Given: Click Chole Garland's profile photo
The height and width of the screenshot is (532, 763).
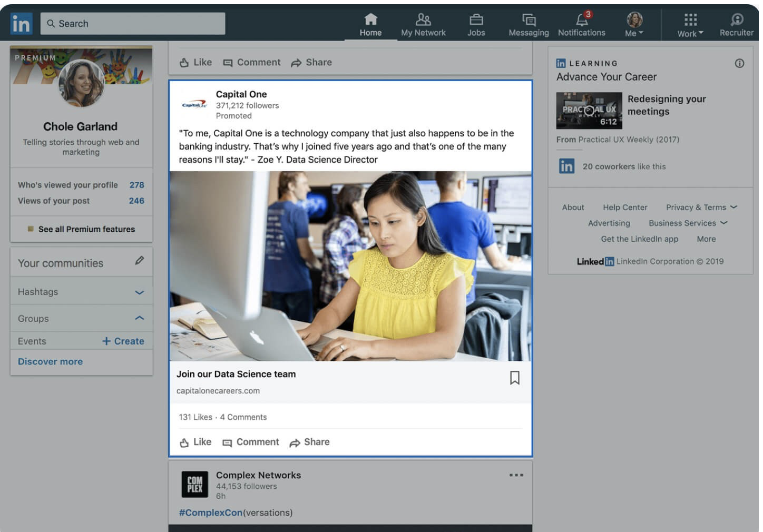Looking at the screenshot, I should (x=81, y=83).
